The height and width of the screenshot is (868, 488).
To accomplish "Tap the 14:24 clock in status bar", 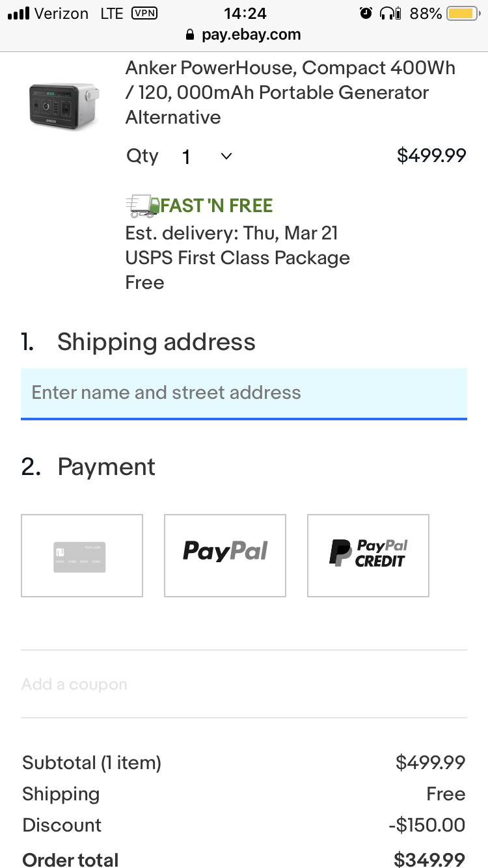I will tap(245, 13).
